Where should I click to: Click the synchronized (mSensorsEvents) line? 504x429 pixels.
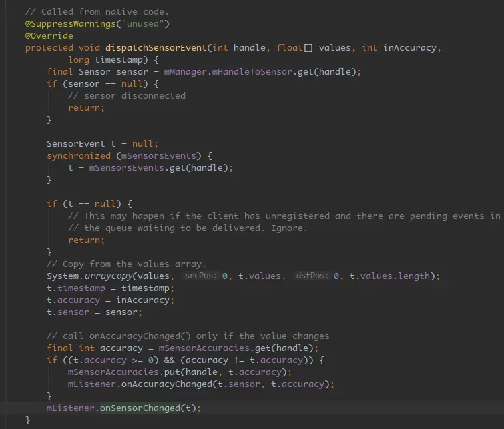[x=130, y=156]
